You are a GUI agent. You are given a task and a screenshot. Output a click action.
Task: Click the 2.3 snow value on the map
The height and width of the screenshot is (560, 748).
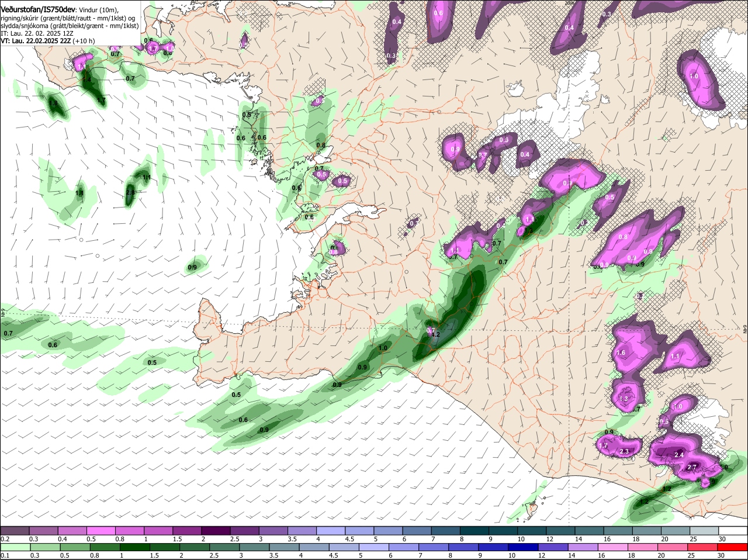click(x=624, y=451)
